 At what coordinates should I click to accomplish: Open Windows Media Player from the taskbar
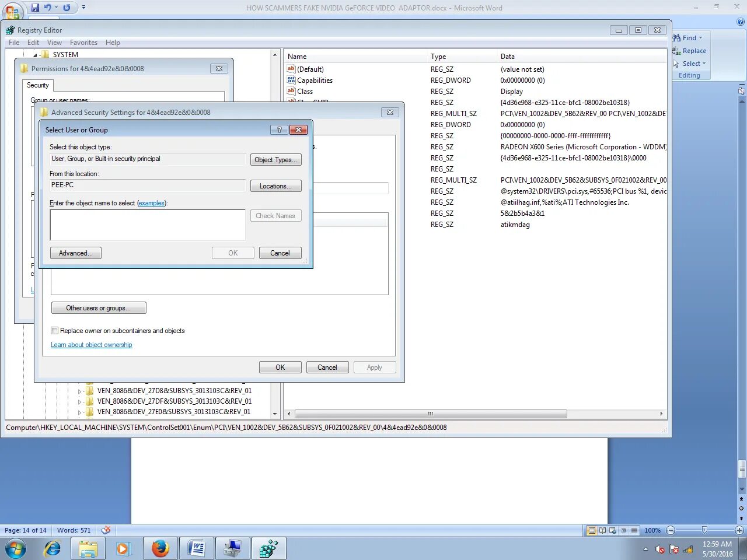point(123,549)
